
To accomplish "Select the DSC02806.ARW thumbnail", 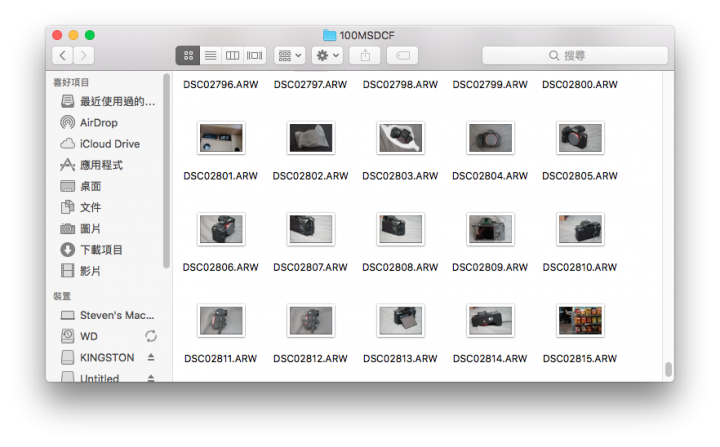I will [221, 229].
